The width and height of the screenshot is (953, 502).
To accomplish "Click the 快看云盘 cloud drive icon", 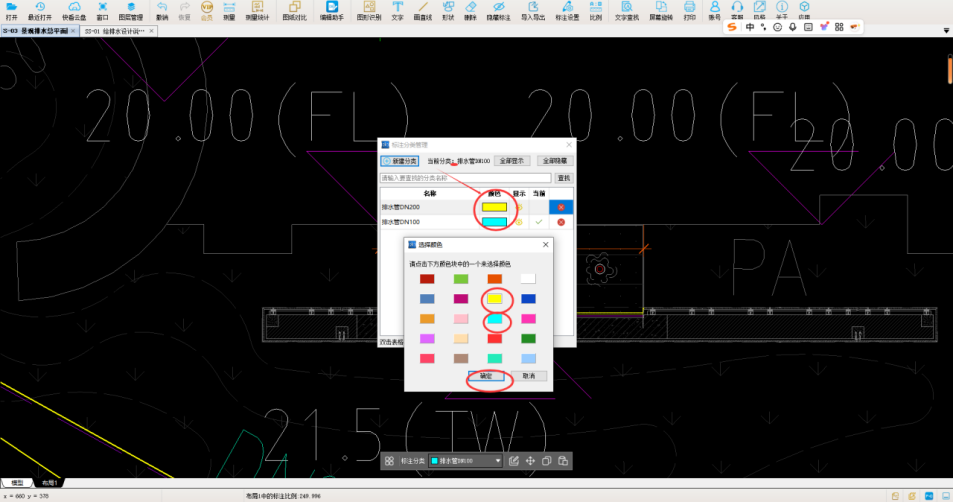I will coord(74,11).
